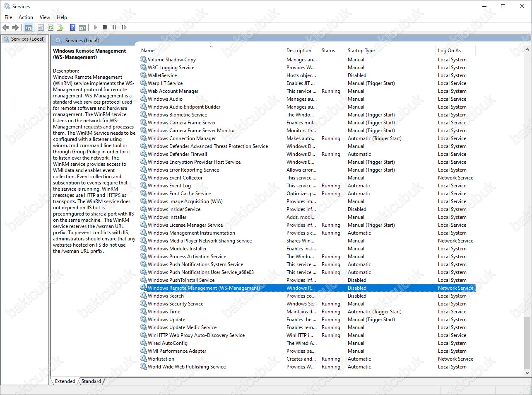Click gear icon beside Windows Defender Firewall
This screenshot has width=532, height=395.
[x=144, y=154]
